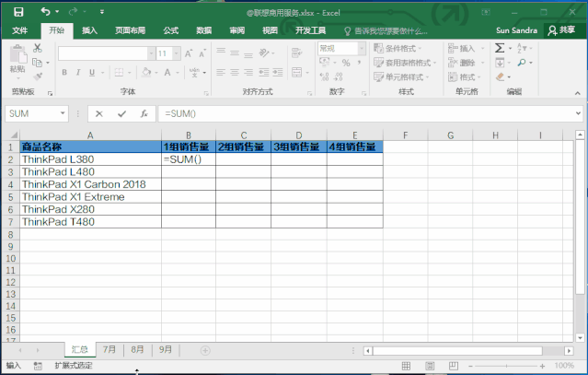Click the Format Painter brush icon

click(x=38, y=76)
